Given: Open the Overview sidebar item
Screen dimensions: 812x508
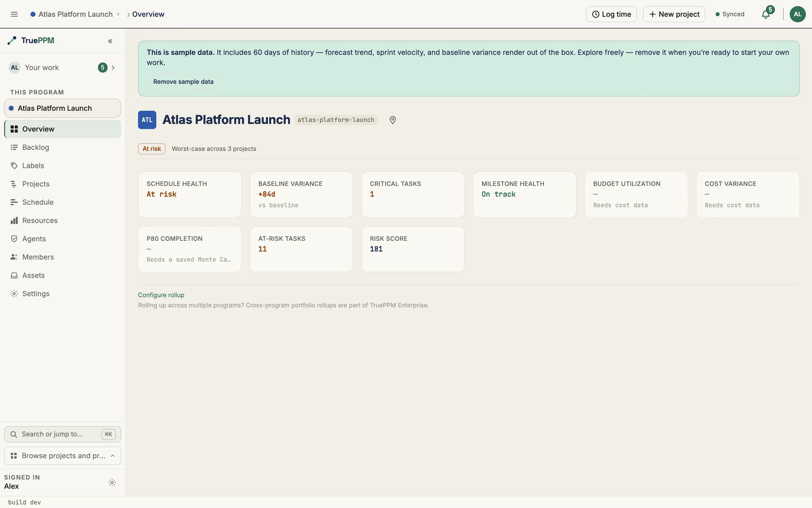Looking at the screenshot, I should pos(63,129).
